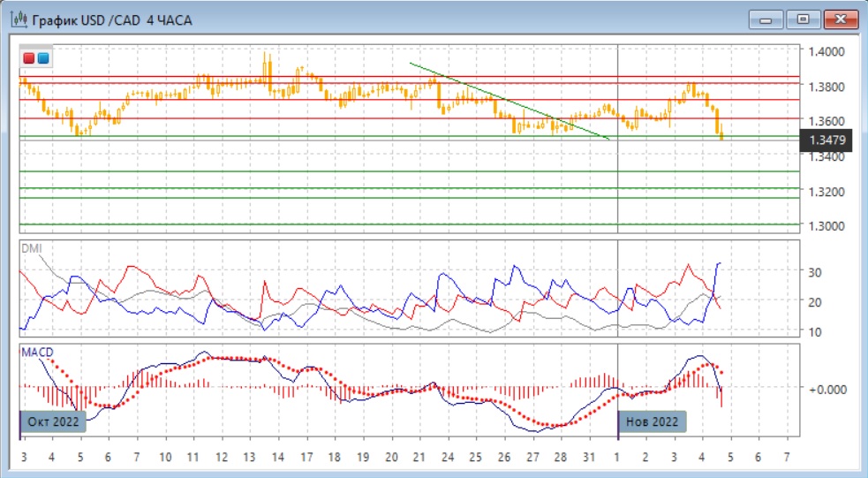This screenshot has height=478, width=868.
Task: Click the red square button on chart
Action: click(28, 58)
